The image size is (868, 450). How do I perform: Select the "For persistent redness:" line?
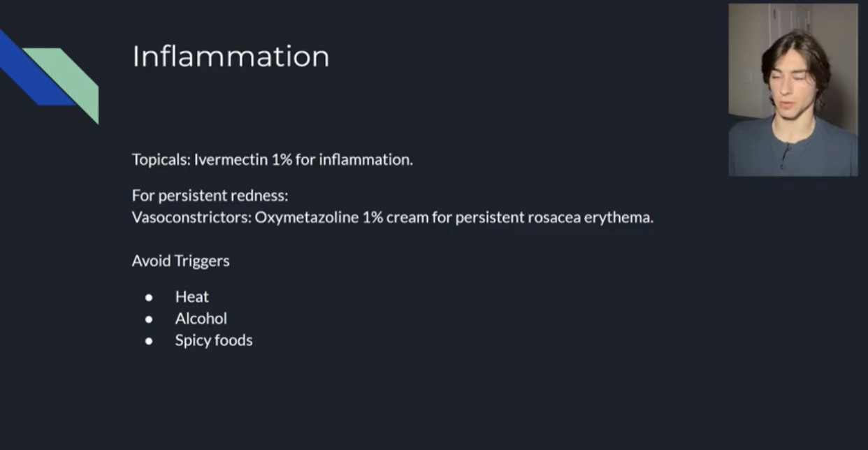coord(210,196)
